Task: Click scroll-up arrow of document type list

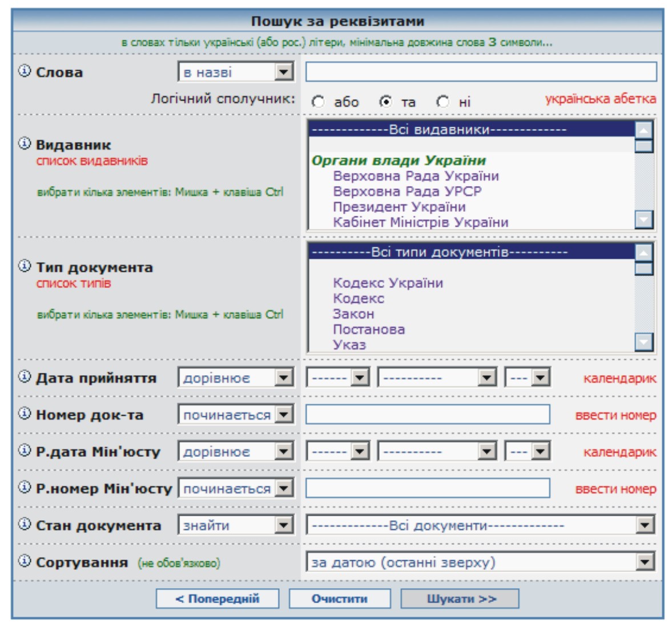Action: [643, 252]
